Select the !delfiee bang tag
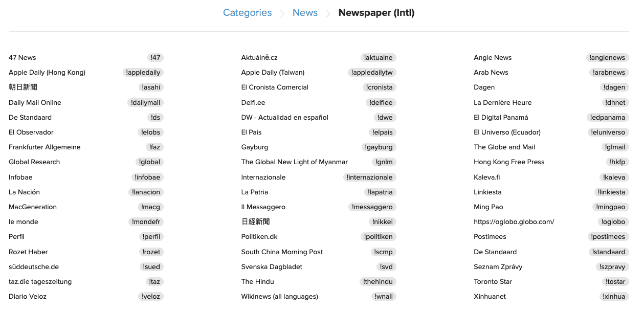This screenshot has height=333, width=644. coord(381,103)
